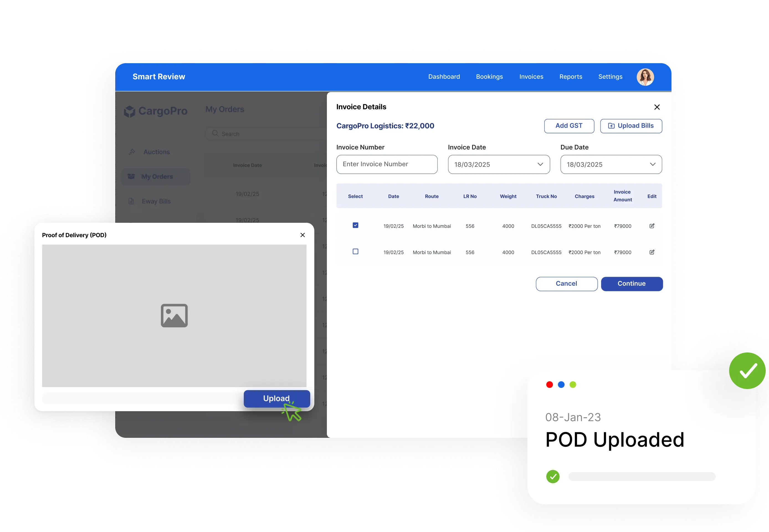Click the Search field in My Orders
Screen dimensions: 769x532
266,134
